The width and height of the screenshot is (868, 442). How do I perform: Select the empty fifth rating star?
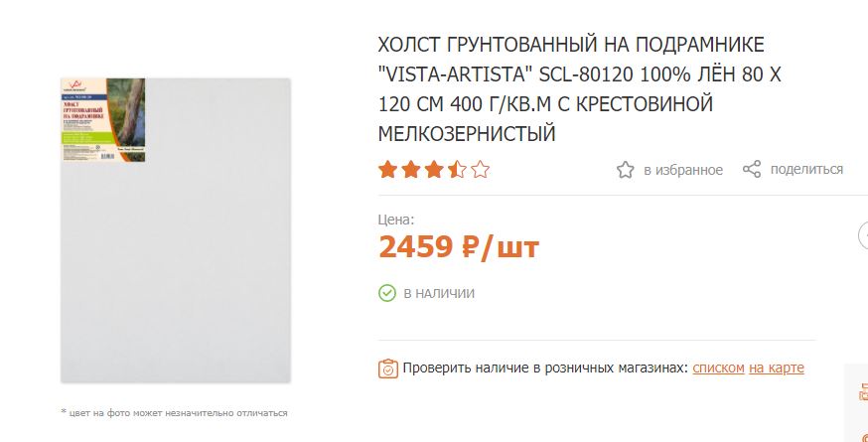(x=481, y=170)
